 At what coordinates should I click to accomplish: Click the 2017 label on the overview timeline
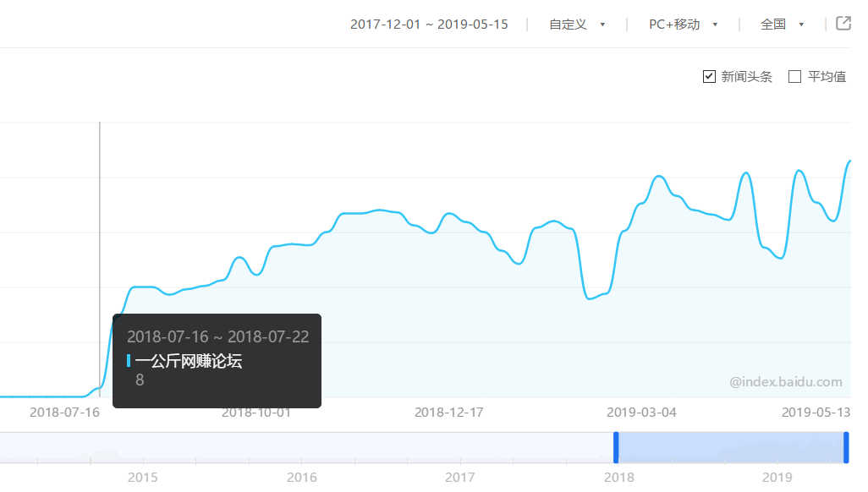460,477
